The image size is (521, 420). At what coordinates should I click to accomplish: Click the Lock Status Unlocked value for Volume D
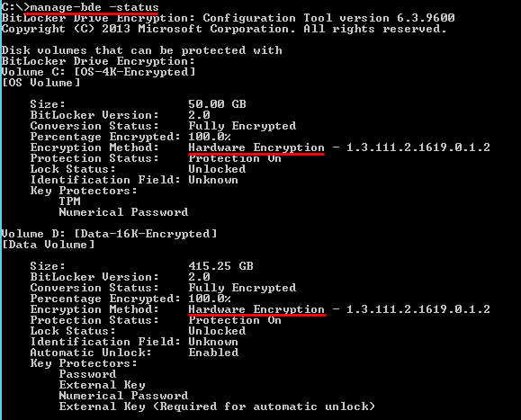click(217, 331)
